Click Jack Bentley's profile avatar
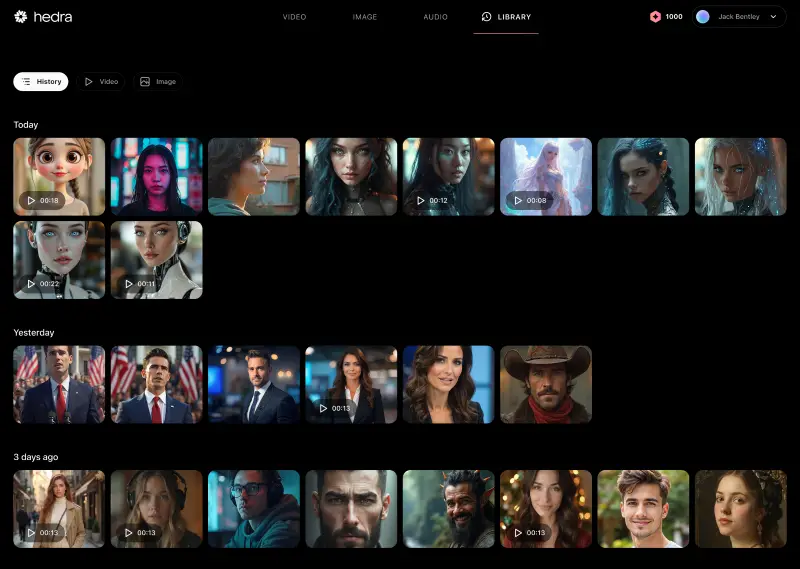Image resolution: width=800 pixels, height=569 pixels. pos(703,17)
